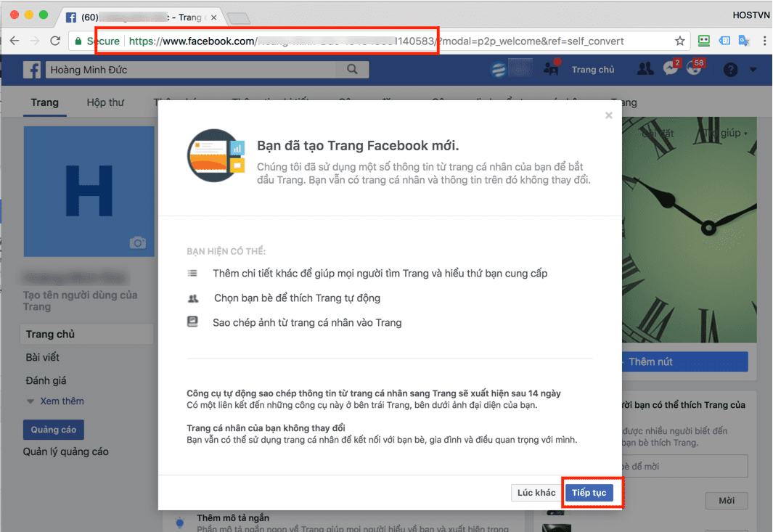The image size is (773, 532).
Task: Click the camera icon on profile picture
Action: [x=137, y=242]
